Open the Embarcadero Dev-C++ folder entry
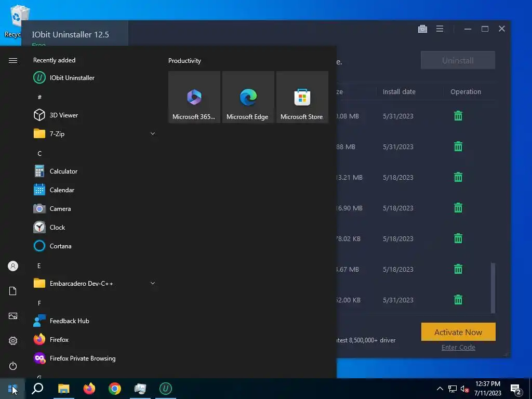The image size is (532, 399). pyautogui.click(x=94, y=283)
